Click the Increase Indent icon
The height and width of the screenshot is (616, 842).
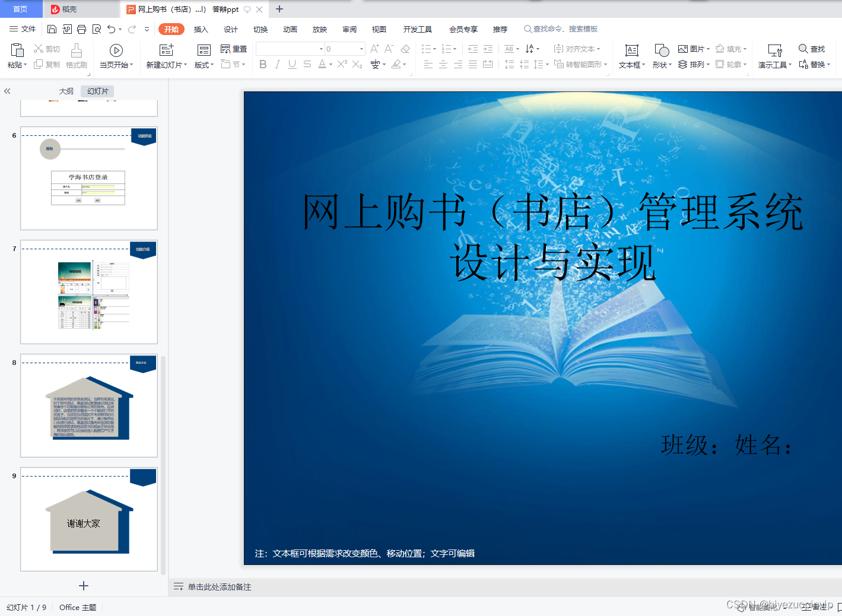pos(488,49)
